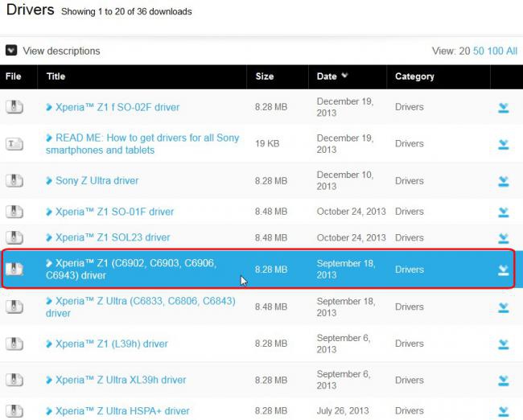Open Xperia Z1 SO-01F driver link
The height and width of the screenshot is (420, 523).
[114, 212]
